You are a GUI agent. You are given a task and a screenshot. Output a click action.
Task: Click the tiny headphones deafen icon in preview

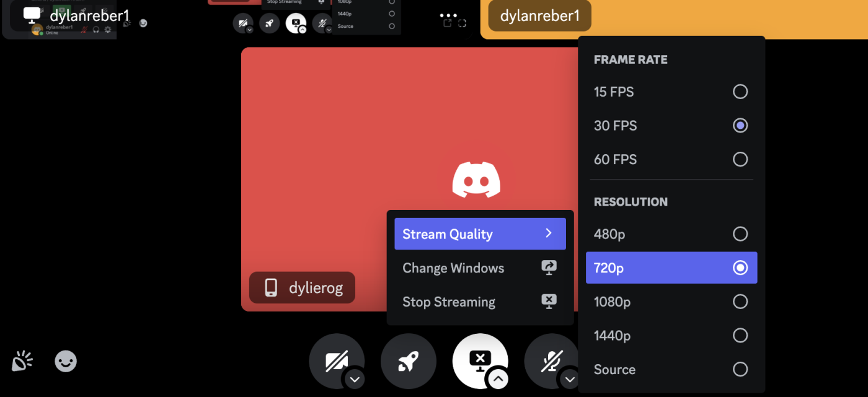coord(96,30)
